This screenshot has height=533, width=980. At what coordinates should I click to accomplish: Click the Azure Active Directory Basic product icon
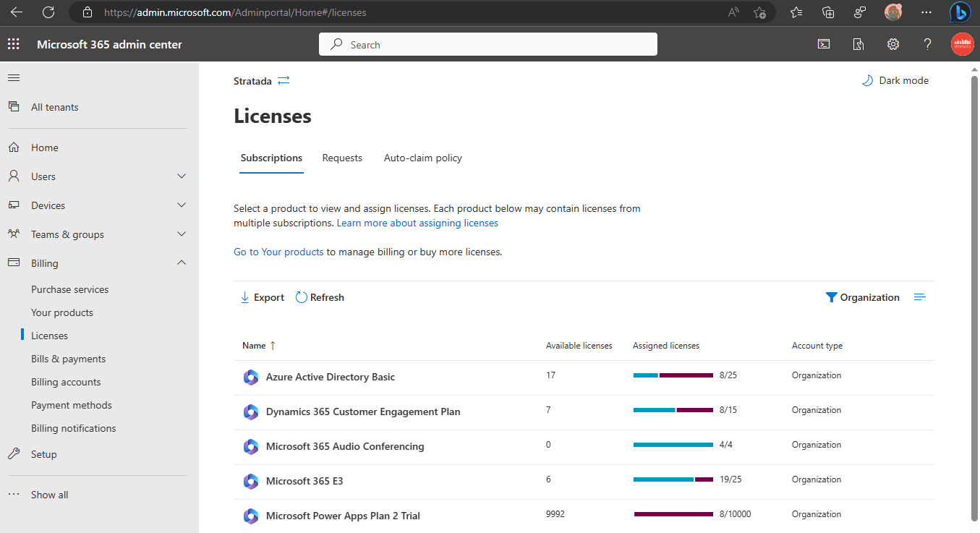click(251, 377)
